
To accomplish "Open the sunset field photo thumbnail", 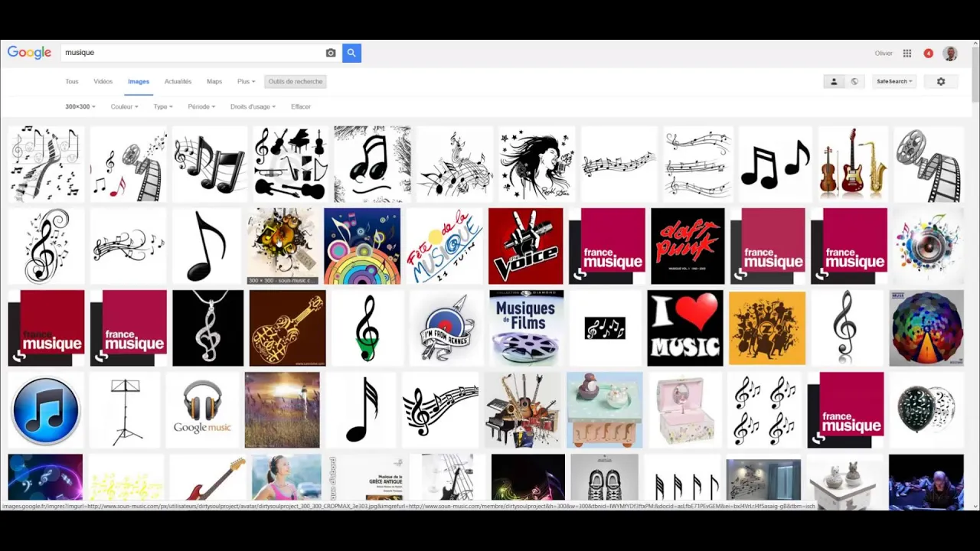I will click(282, 409).
